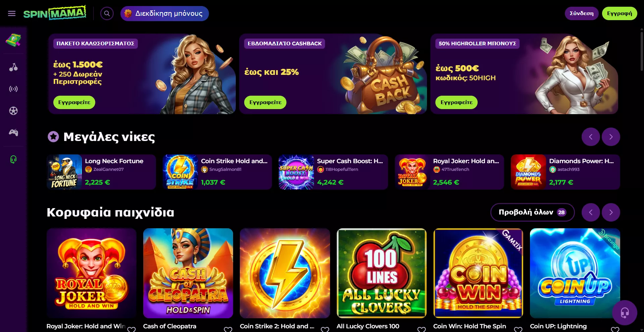644x332 pixels.
Task: Favorite Cash of Cleopatra with heart icon
Action: coord(228,329)
